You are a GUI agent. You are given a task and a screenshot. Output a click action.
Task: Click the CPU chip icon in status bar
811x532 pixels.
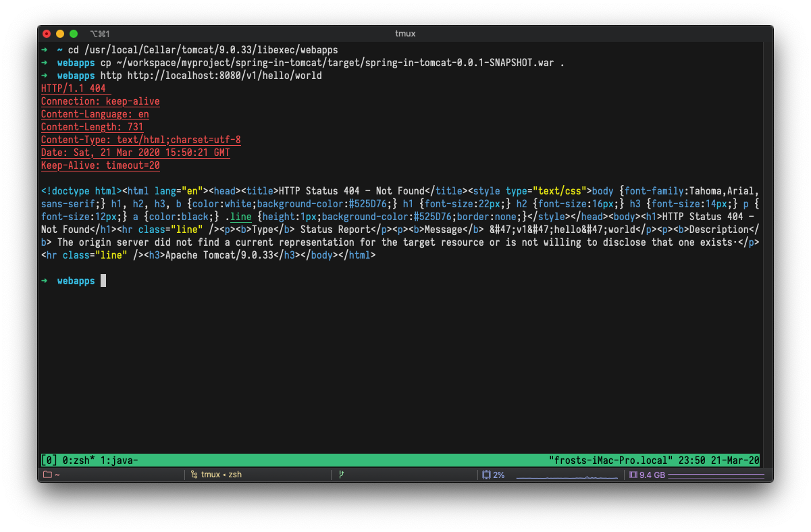coord(486,475)
